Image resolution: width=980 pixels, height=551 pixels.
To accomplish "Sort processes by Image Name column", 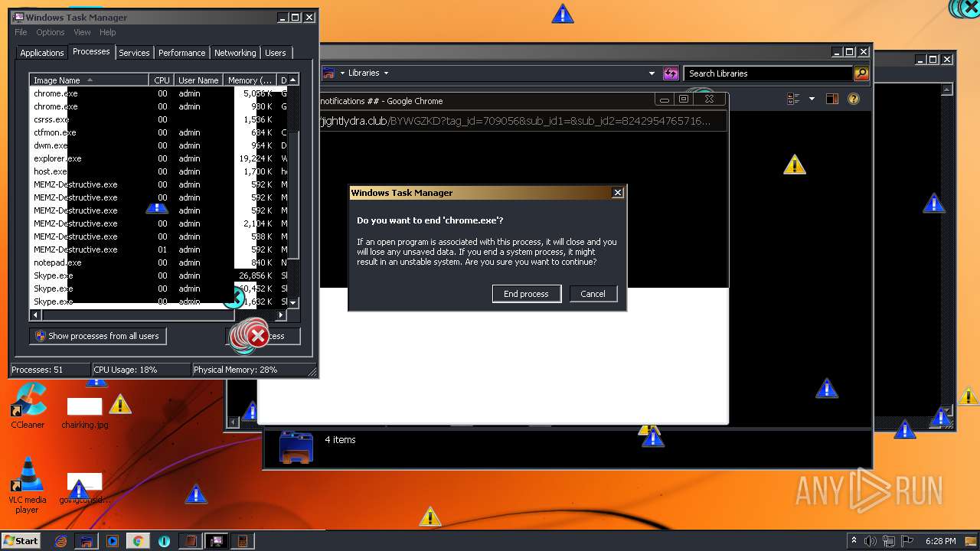I will point(90,80).
